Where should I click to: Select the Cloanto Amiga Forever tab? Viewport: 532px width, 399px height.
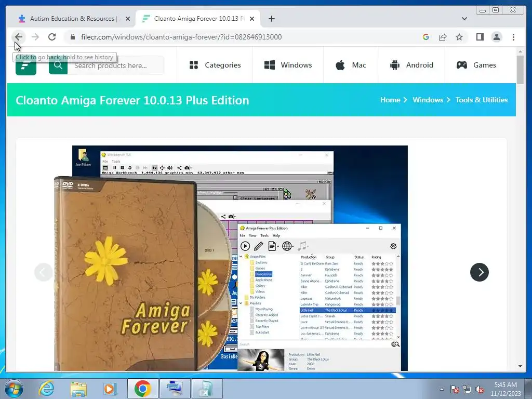197,19
